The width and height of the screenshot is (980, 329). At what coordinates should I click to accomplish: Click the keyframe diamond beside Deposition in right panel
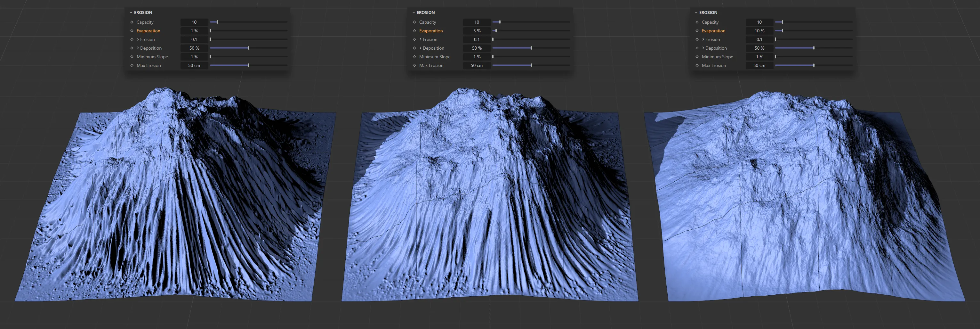pyautogui.click(x=696, y=48)
